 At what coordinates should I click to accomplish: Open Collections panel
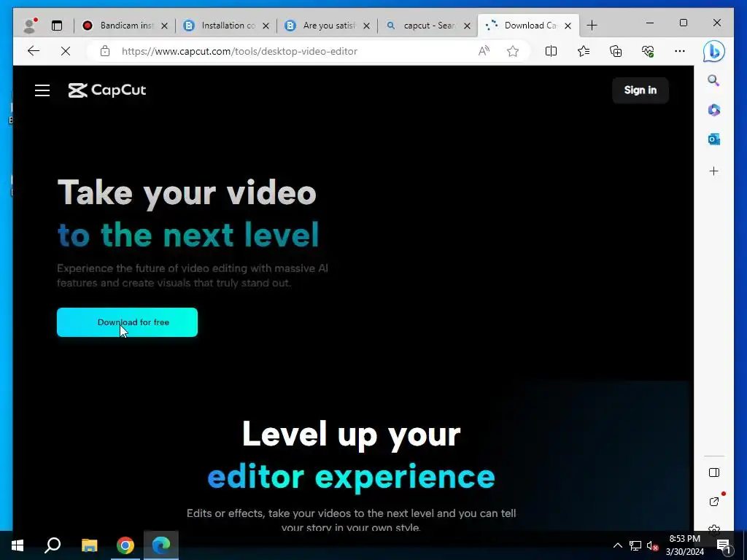click(x=616, y=51)
